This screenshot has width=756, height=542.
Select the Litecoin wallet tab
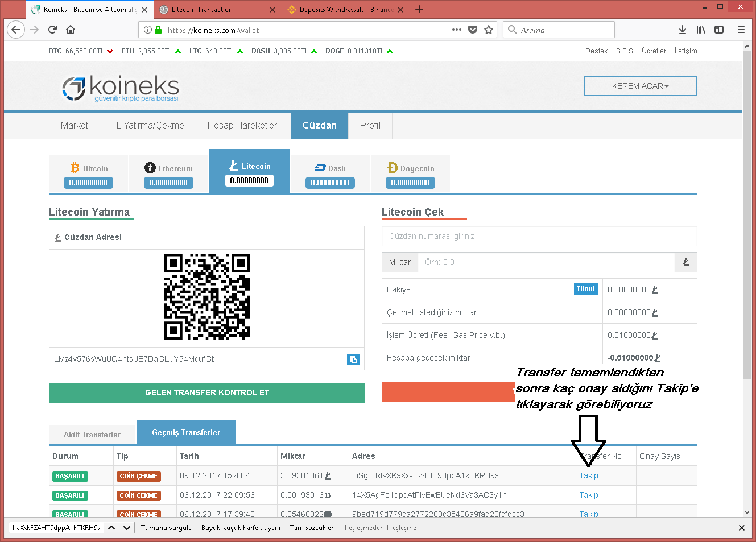249,172
